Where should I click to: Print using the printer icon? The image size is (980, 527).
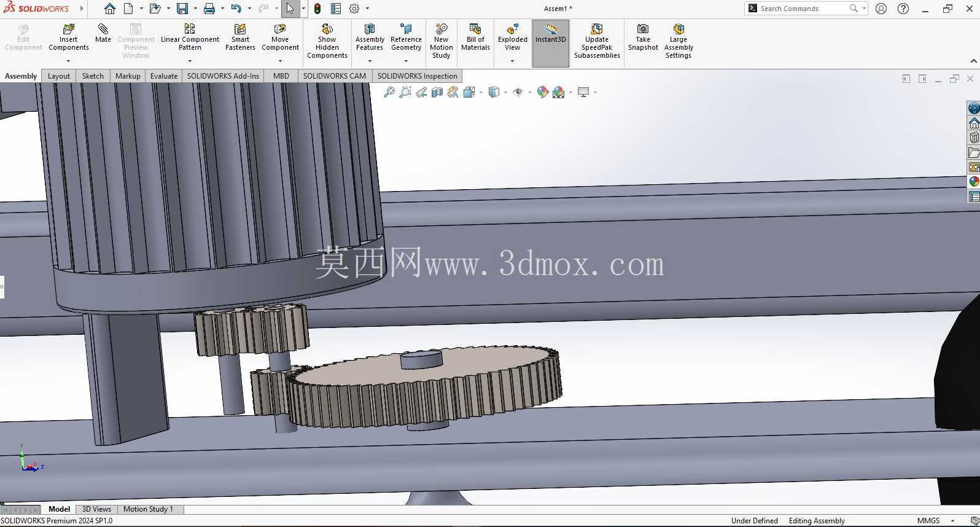tap(209, 9)
